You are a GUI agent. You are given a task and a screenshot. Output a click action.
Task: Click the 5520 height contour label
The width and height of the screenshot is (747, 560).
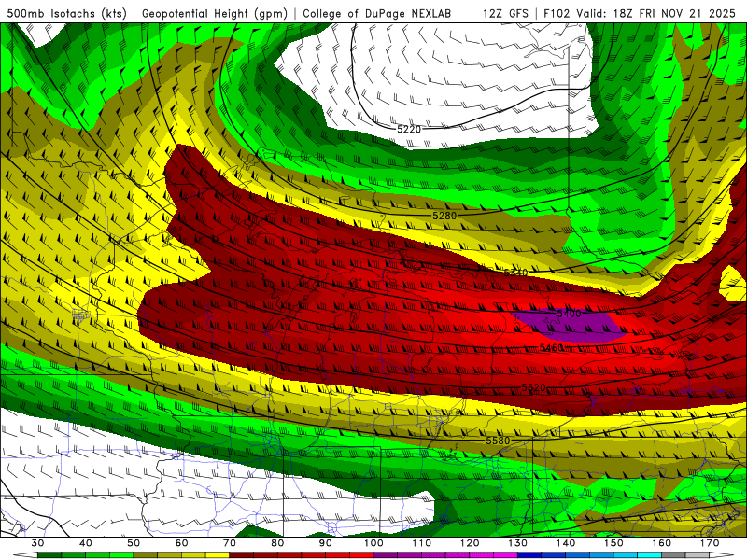coord(533,387)
